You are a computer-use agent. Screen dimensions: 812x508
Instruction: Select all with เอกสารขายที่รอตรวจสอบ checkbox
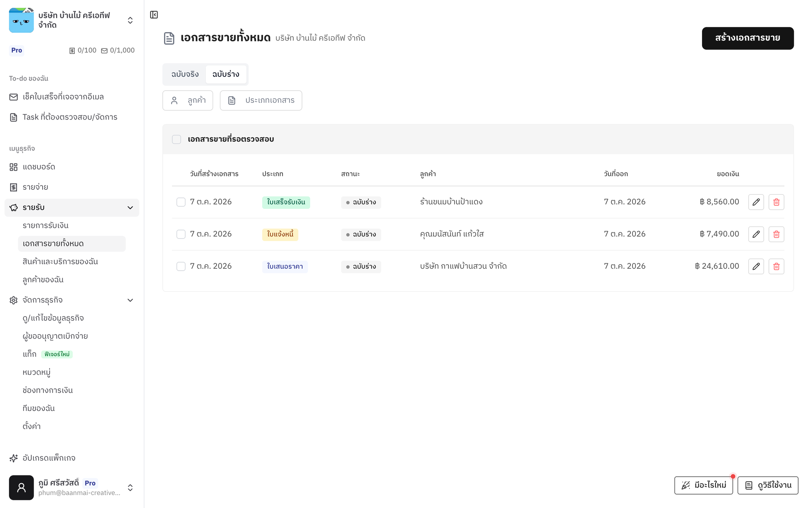point(177,139)
